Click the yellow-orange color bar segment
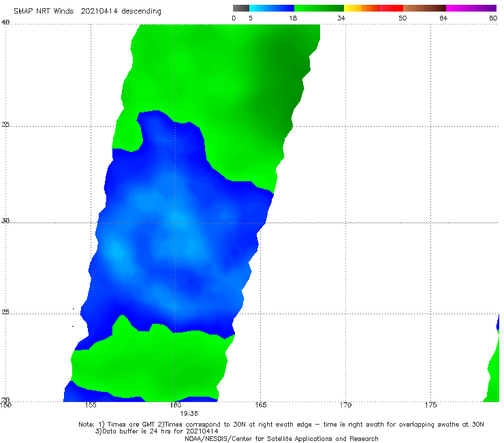Viewport: 504px width, 443px height. 362,8
